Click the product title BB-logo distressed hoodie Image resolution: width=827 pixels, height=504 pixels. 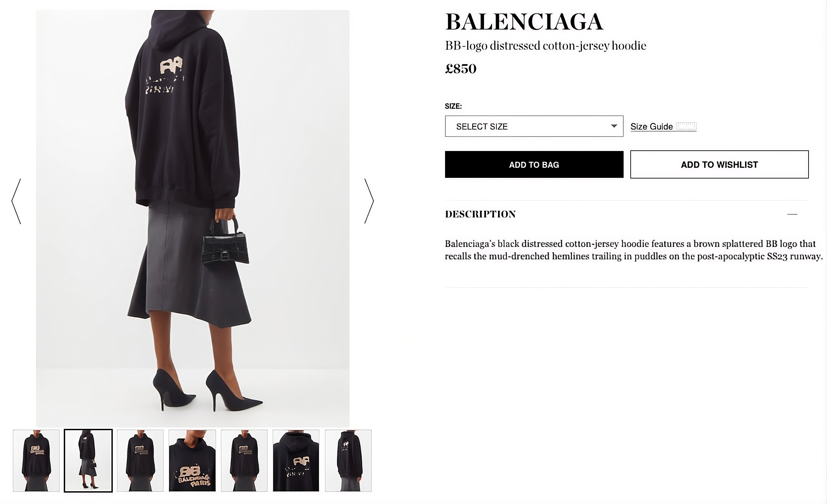[x=545, y=46]
